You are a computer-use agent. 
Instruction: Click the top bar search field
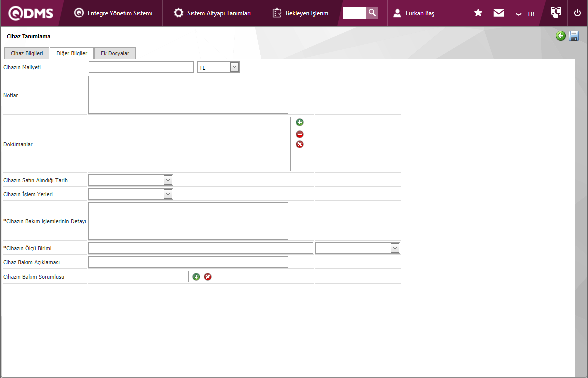coord(354,13)
